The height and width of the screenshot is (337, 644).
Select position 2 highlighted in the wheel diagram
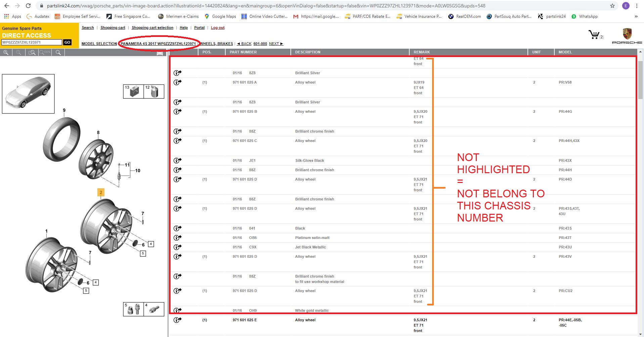[x=101, y=192]
